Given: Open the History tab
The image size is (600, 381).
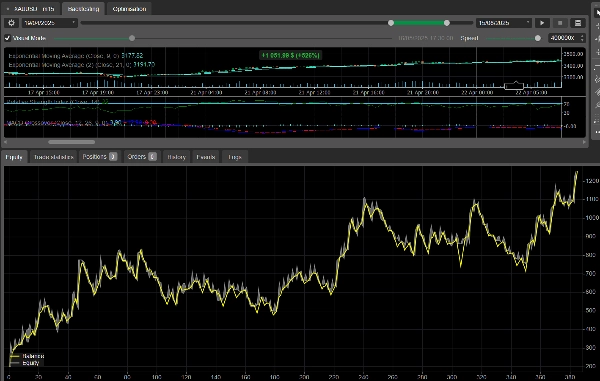Looking at the screenshot, I should (x=176, y=157).
